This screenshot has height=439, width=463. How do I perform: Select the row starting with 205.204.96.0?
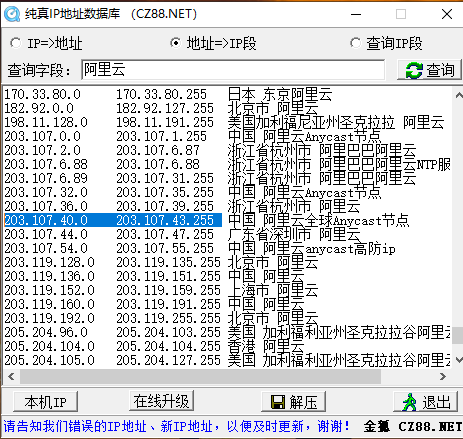pos(227,332)
